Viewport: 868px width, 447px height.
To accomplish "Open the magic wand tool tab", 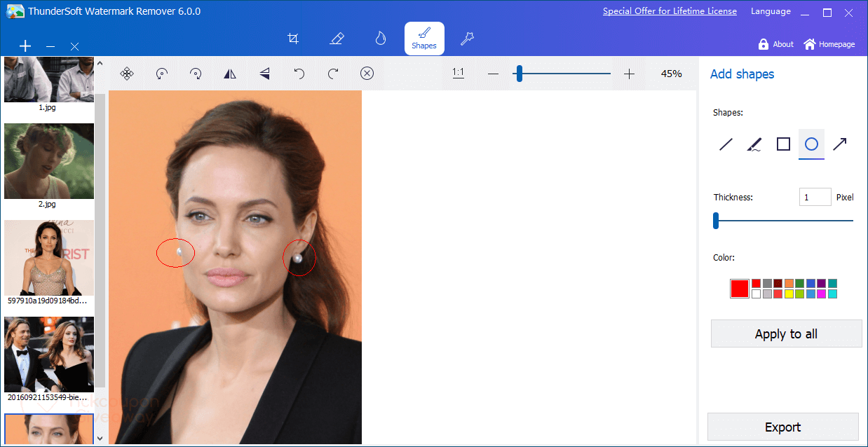I will click(x=467, y=39).
